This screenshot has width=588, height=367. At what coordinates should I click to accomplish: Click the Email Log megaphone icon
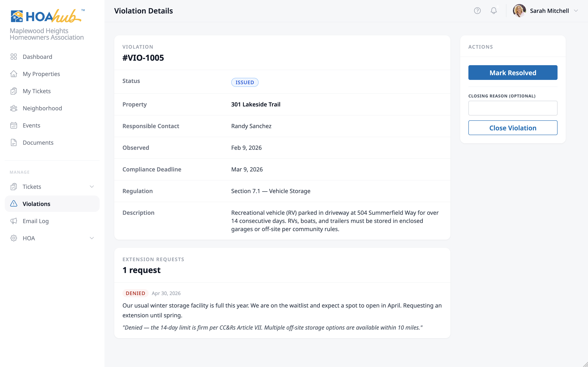point(13,221)
